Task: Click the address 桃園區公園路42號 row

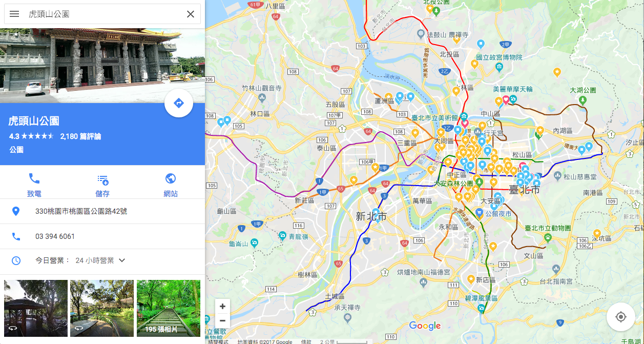Action: pos(102,211)
